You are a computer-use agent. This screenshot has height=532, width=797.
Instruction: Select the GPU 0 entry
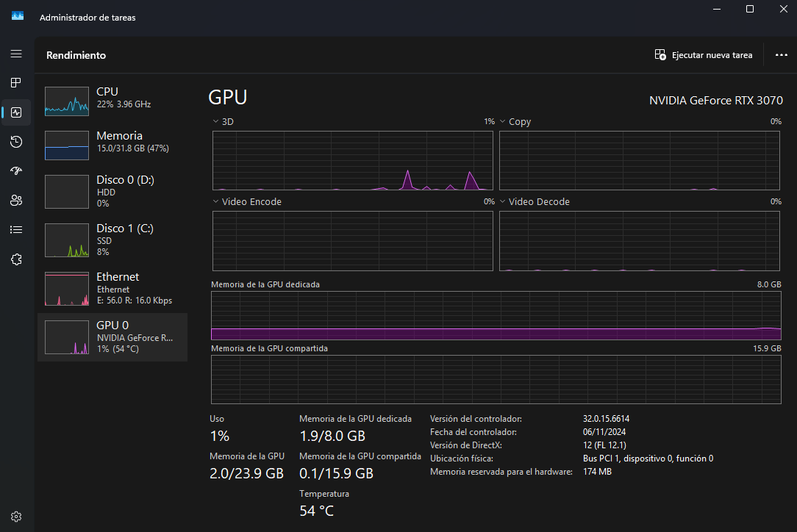point(112,337)
